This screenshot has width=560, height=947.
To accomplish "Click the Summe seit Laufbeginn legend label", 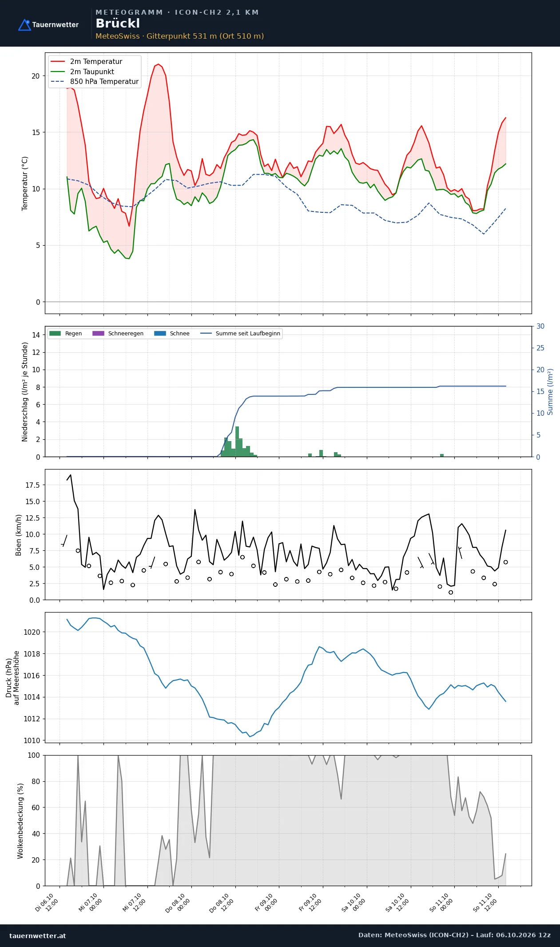I will pos(248,334).
